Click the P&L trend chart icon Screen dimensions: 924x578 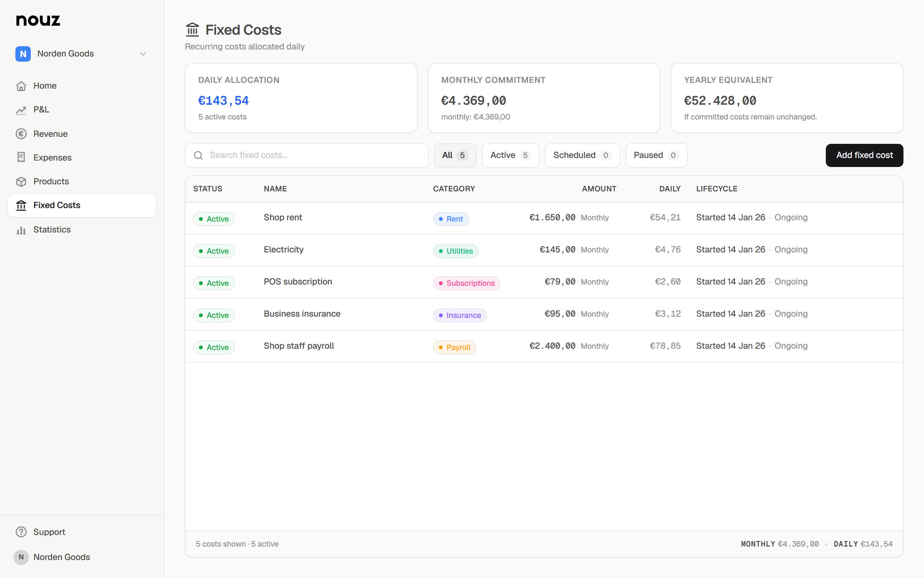click(21, 110)
